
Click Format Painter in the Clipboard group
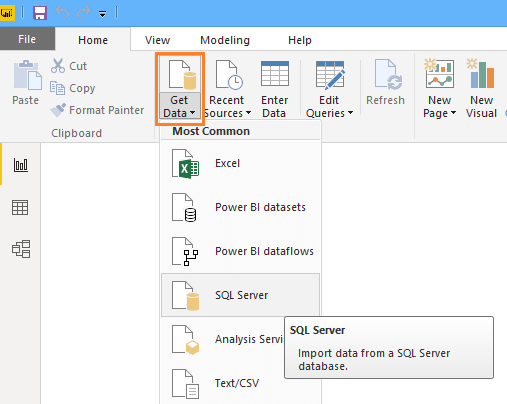(x=97, y=110)
